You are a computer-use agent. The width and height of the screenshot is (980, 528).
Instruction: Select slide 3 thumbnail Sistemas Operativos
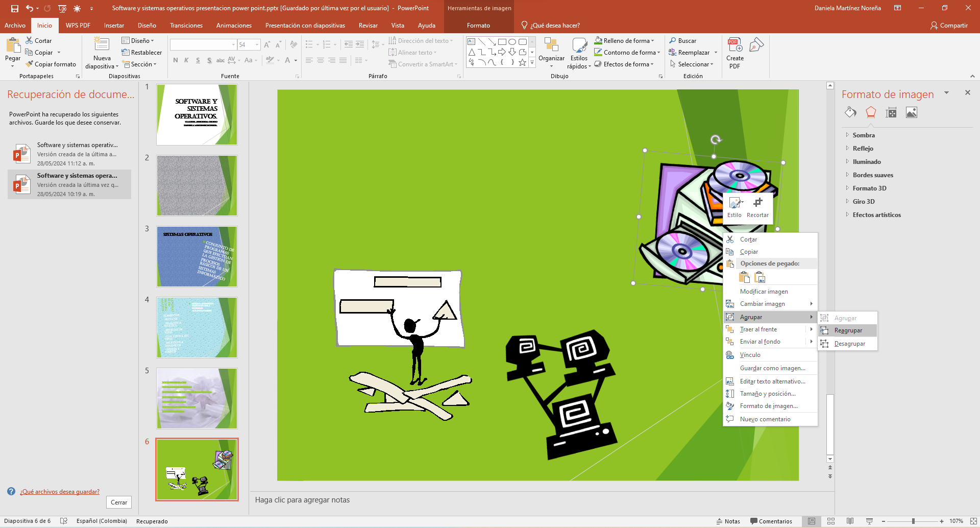[x=197, y=256]
